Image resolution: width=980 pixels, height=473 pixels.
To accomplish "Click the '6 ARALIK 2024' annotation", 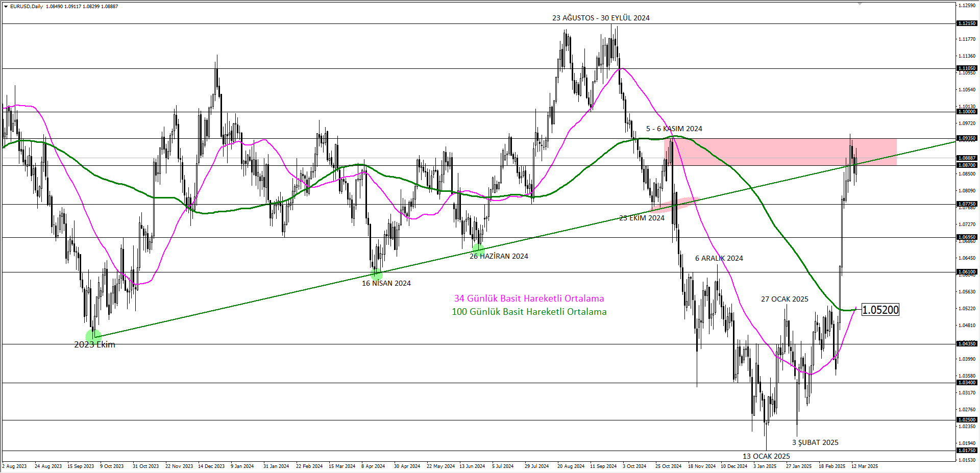I will click(719, 258).
